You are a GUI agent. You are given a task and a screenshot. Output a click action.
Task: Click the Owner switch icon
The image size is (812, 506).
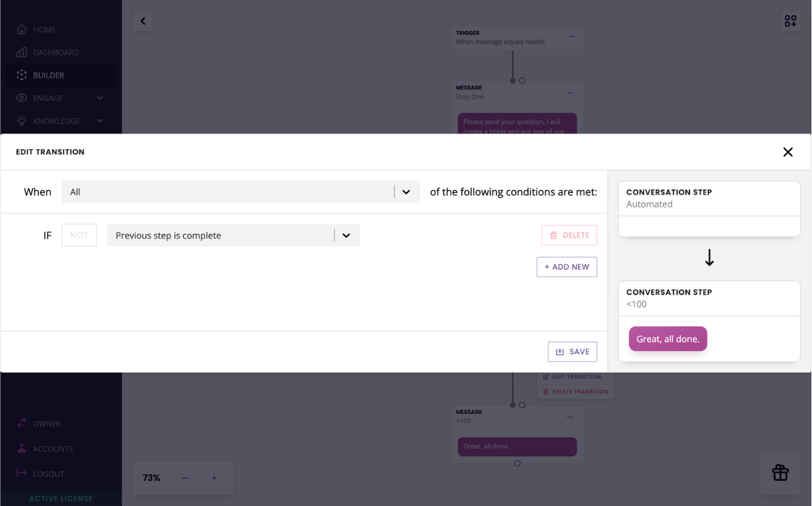tap(22, 423)
